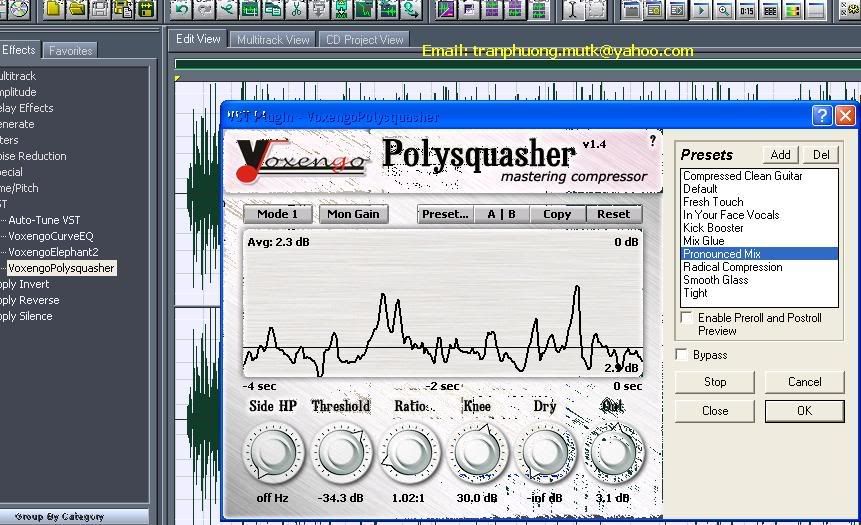This screenshot has height=525, width=861.
Task: Select the Delay Effects category
Action: click(27, 108)
